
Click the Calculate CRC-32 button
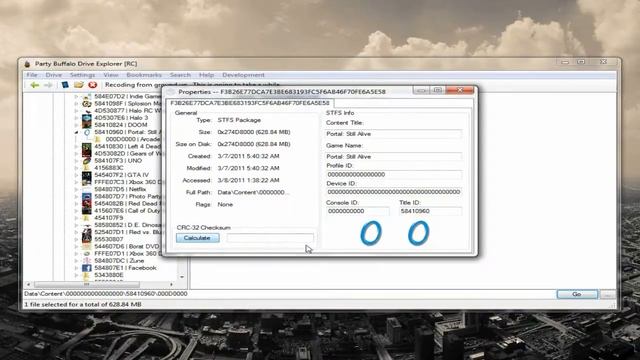coord(198,238)
